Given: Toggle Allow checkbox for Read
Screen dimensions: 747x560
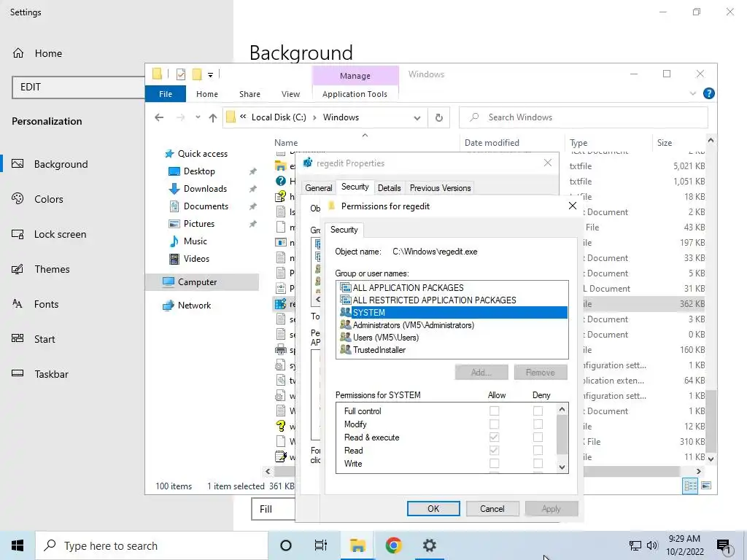Looking at the screenshot, I should click(x=494, y=450).
